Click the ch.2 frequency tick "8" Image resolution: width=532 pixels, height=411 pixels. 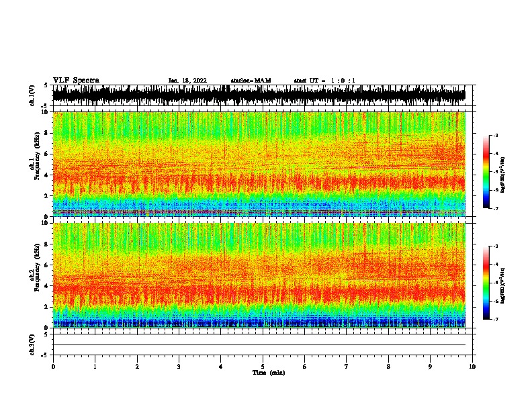[x=47, y=244]
